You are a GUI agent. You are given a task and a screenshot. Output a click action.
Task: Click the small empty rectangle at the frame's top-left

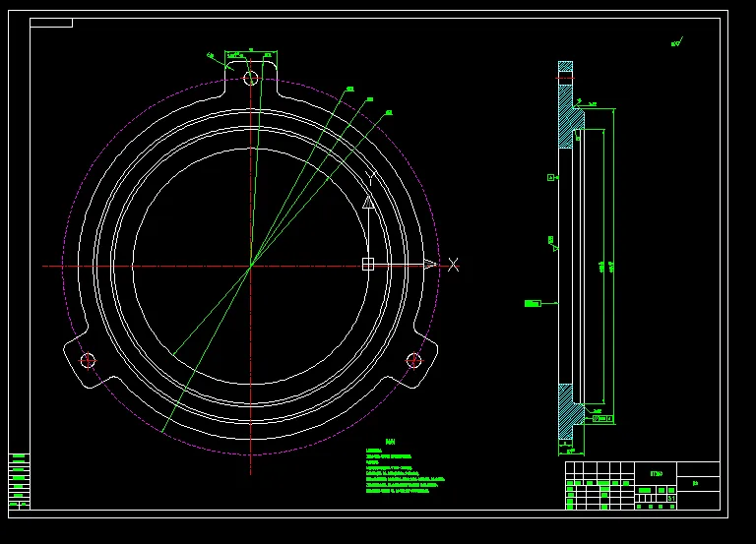51,23
